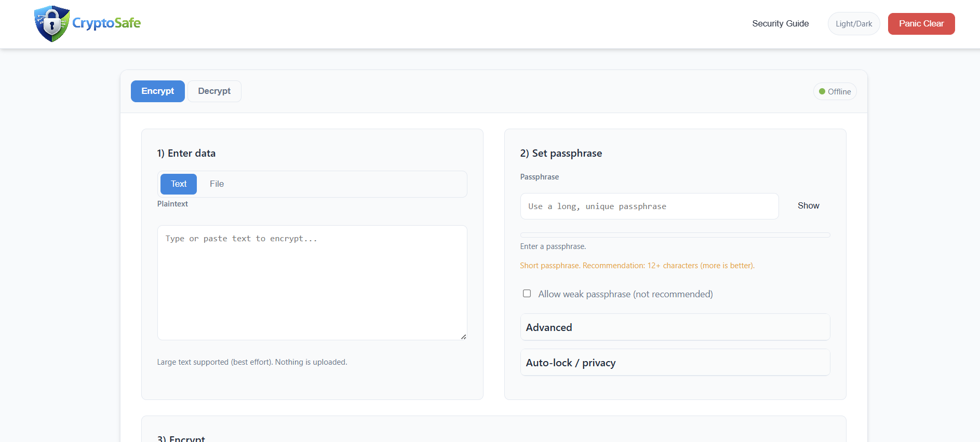Click the Panic Clear button
The width and height of the screenshot is (980, 442).
tap(921, 24)
